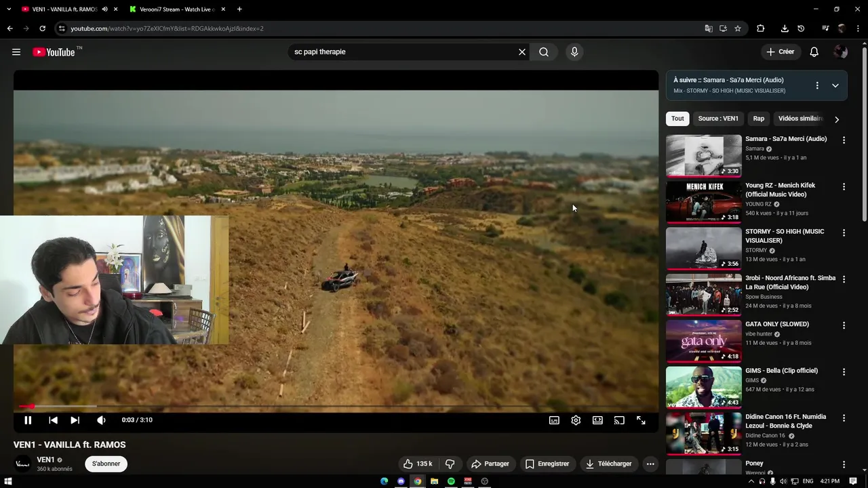
Task: Open Spotify from the taskbar
Action: tap(451, 481)
